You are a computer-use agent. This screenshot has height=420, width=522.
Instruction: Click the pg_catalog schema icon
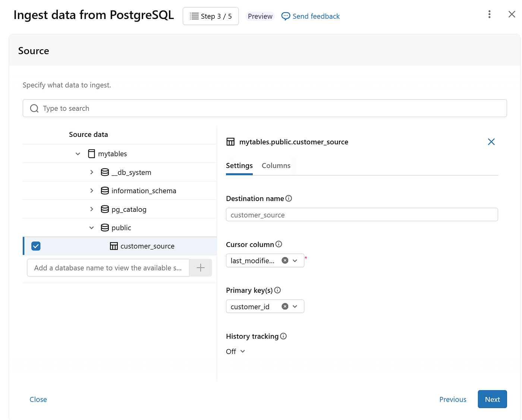pyautogui.click(x=105, y=209)
